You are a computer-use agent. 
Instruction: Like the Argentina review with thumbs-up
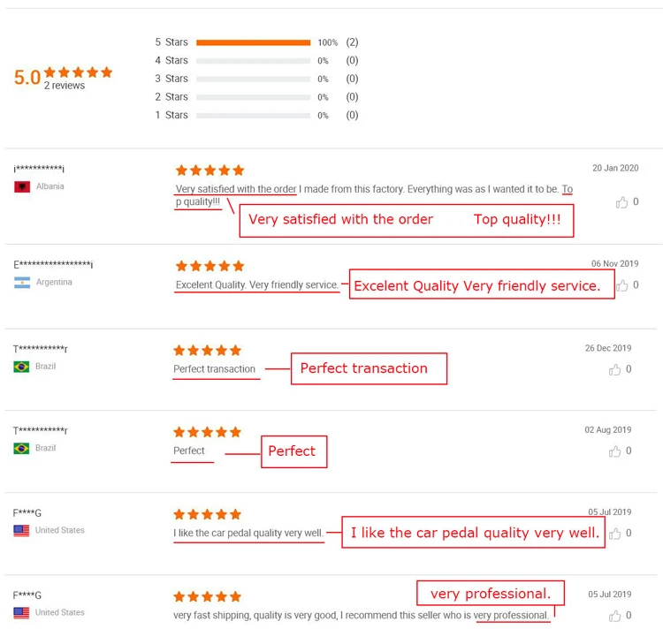tap(622, 285)
